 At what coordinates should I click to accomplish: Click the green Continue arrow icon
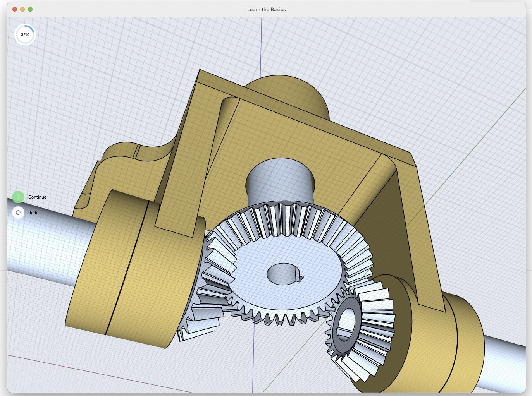click(18, 197)
